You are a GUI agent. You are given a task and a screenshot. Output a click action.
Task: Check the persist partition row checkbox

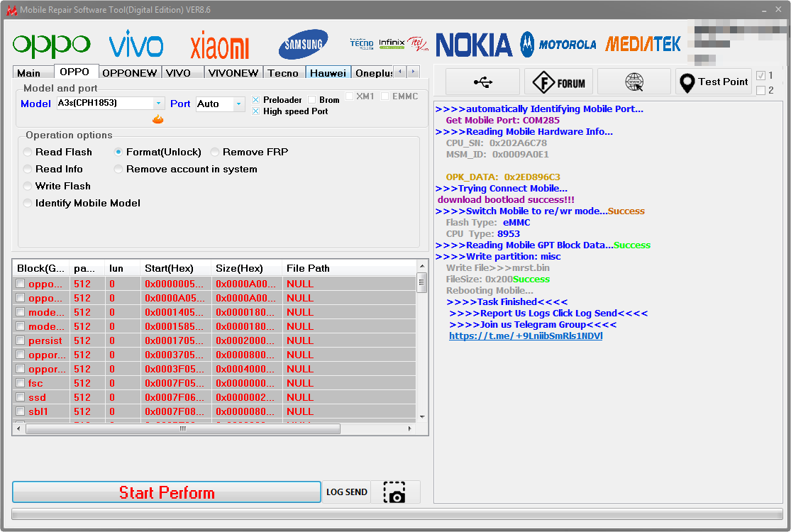tap(20, 340)
